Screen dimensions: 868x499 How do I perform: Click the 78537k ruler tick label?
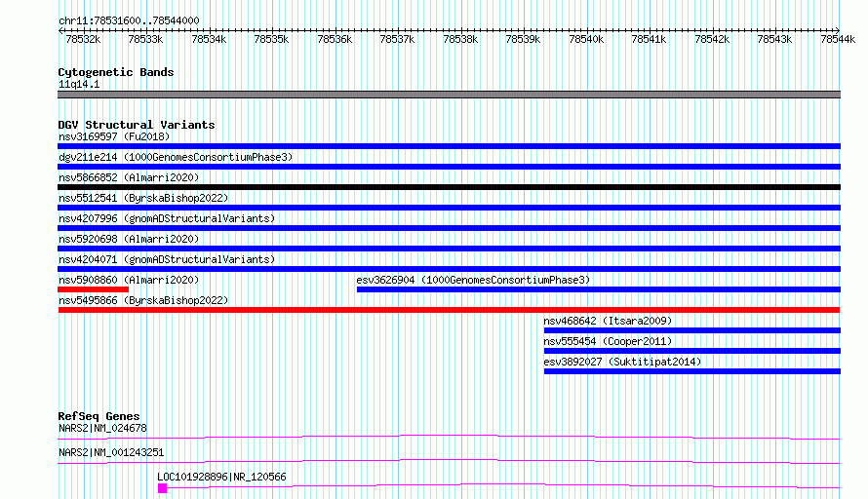click(x=397, y=39)
